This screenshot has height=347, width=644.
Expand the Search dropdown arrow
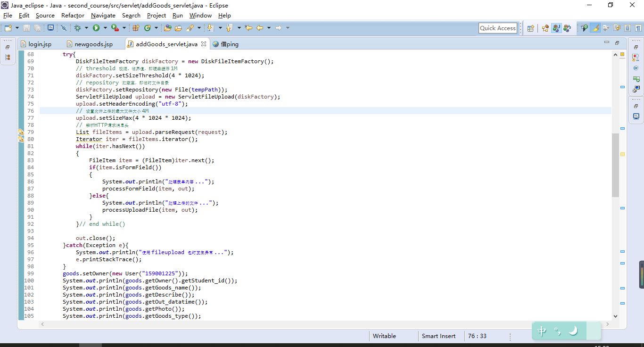coord(199,28)
